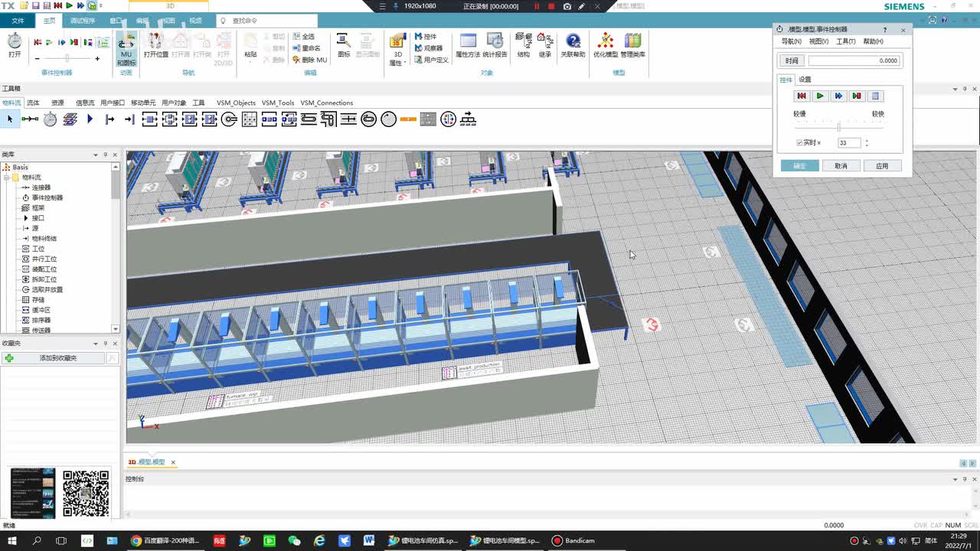Click the simulation speed slider between 较慢 and 较快

[838, 126]
